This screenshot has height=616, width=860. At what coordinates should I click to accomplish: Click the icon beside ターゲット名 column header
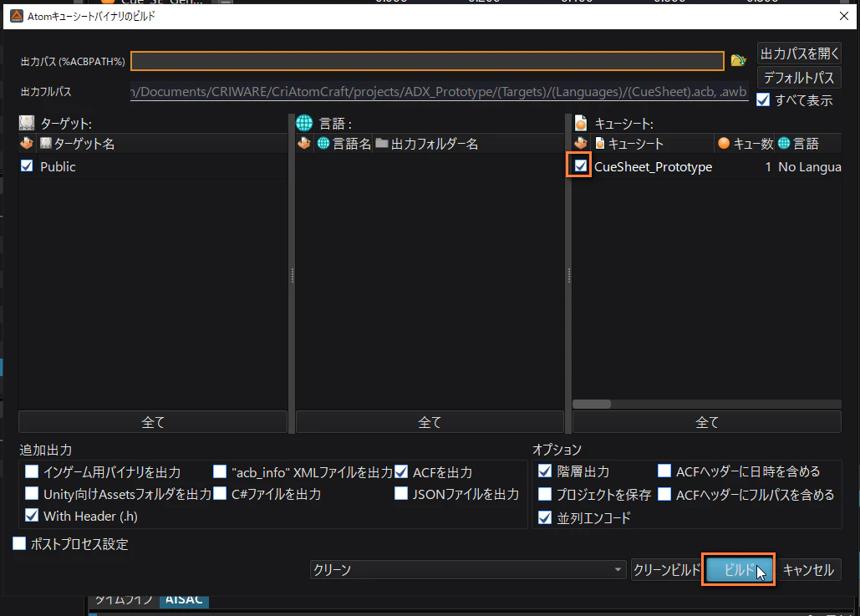45,143
